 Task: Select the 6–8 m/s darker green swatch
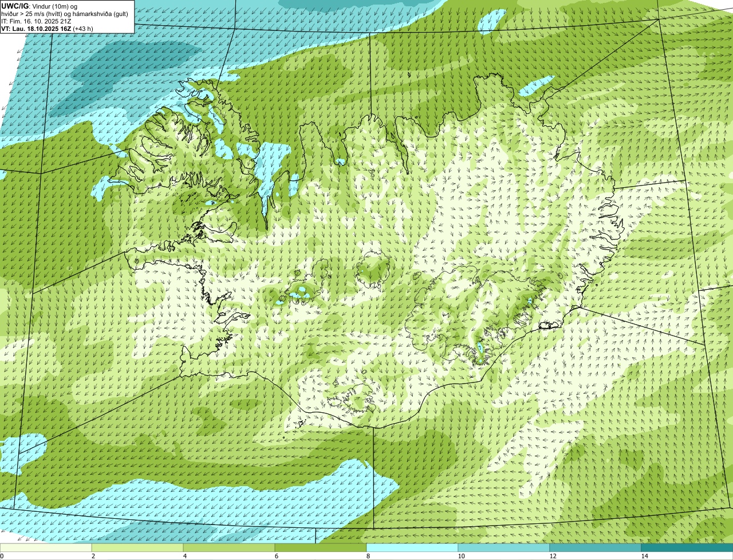[x=321, y=548]
